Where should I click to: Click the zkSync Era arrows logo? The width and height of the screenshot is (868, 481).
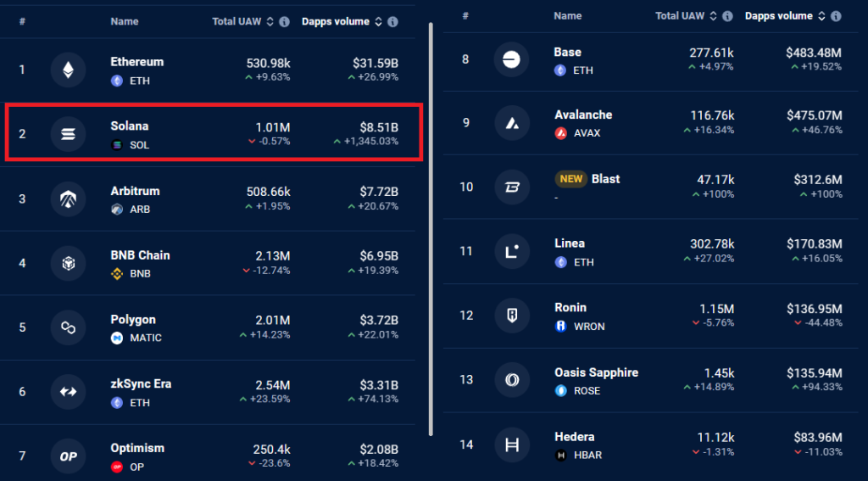[68, 392]
